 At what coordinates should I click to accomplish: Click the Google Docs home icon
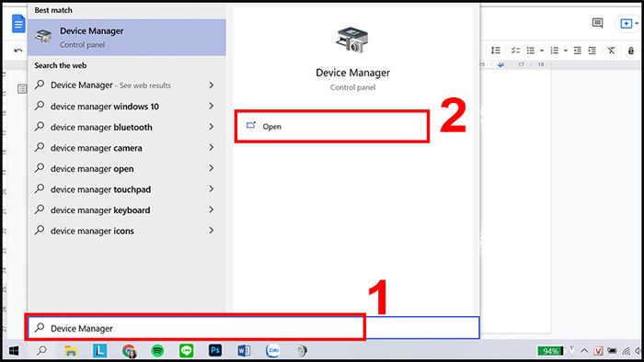pyautogui.click(x=18, y=24)
